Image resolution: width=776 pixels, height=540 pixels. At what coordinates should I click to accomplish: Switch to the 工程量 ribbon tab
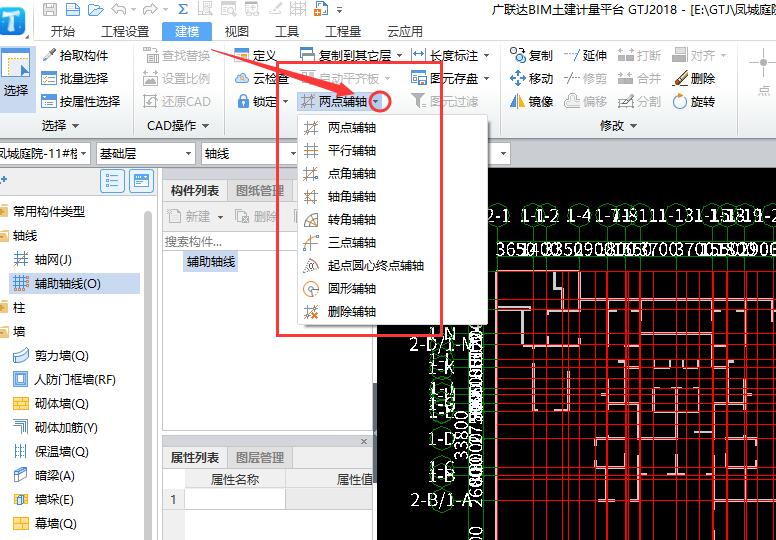pyautogui.click(x=343, y=32)
